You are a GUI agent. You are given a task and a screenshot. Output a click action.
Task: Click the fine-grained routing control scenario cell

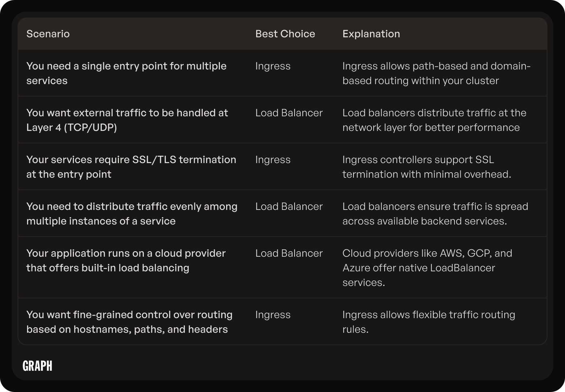point(130,322)
